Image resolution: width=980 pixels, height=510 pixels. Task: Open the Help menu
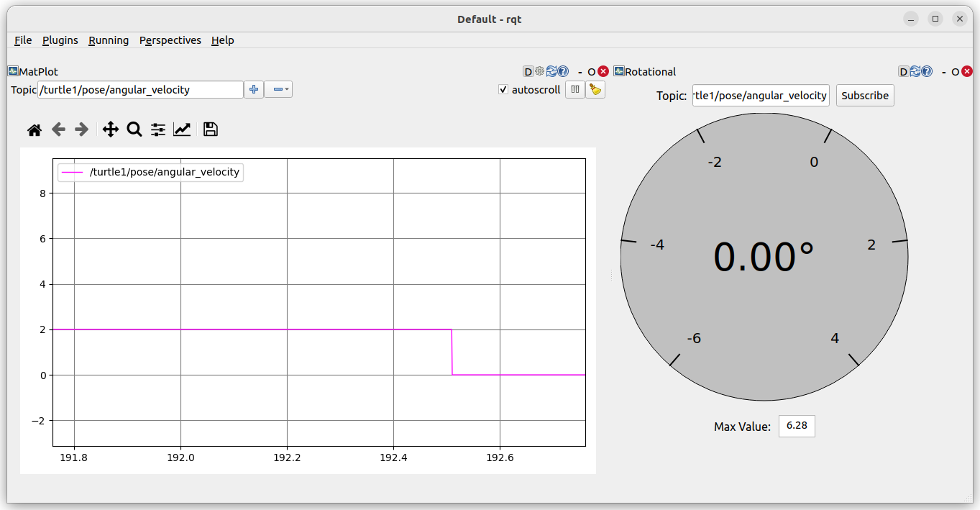coord(223,40)
